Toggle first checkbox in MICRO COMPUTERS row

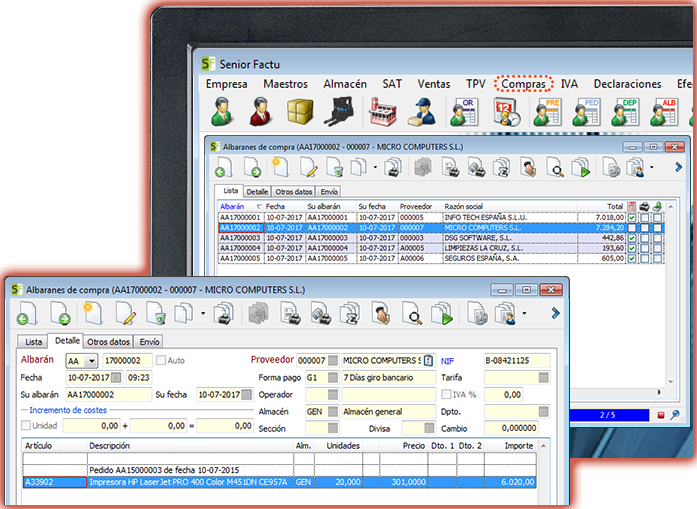point(632,228)
